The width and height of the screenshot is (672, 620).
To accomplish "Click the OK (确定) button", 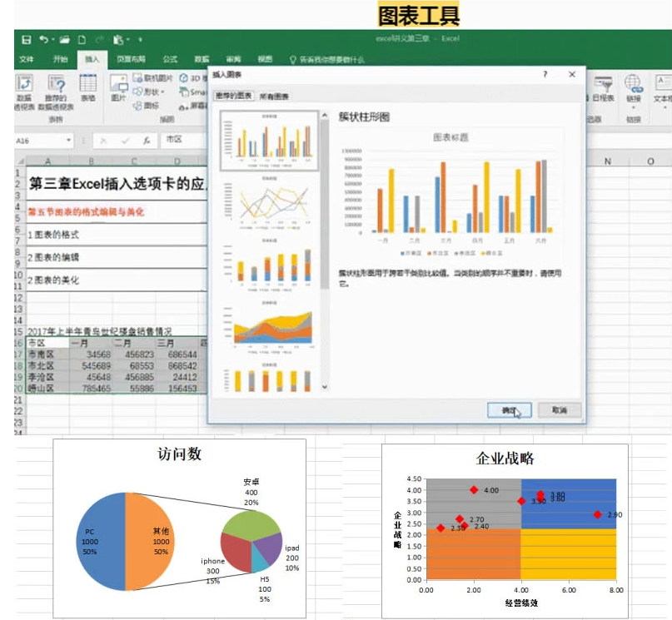I will point(509,410).
